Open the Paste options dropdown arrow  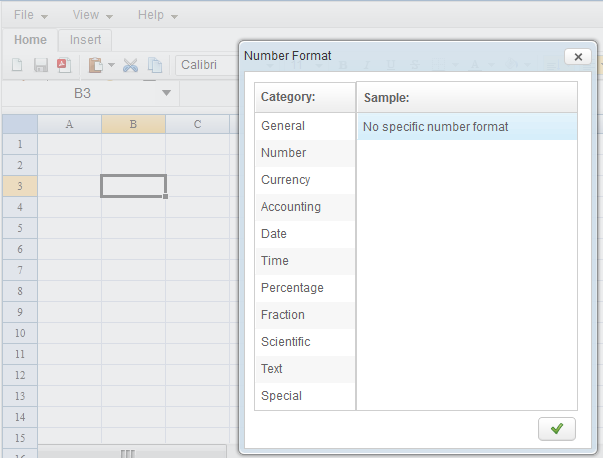[x=111, y=65]
